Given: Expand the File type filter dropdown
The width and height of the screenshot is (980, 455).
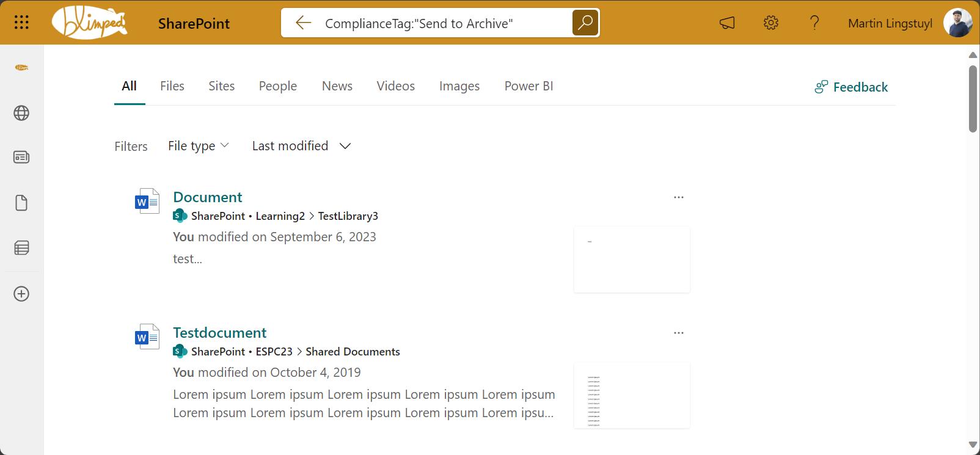Looking at the screenshot, I should click(x=198, y=146).
